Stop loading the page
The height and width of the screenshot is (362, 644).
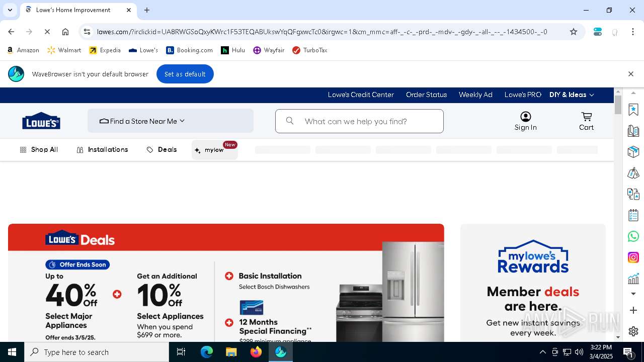pyautogui.click(x=47, y=32)
